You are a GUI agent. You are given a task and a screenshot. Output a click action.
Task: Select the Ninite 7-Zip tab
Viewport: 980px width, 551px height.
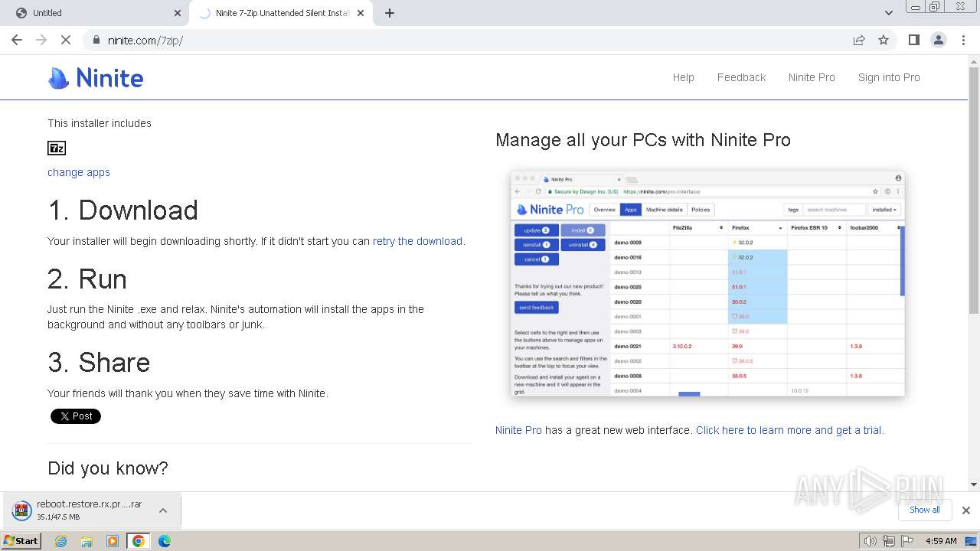click(281, 13)
